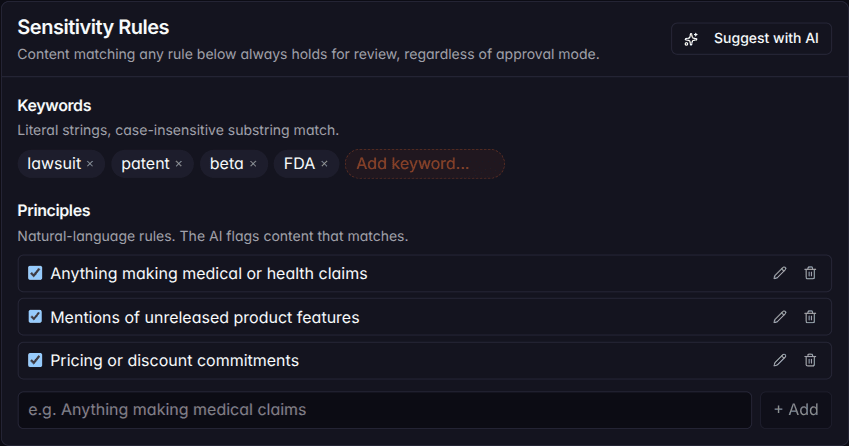The height and width of the screenshot is (446, 849).
Task: Uncheck Pricing or discount commitments
Action: (35, 360)
